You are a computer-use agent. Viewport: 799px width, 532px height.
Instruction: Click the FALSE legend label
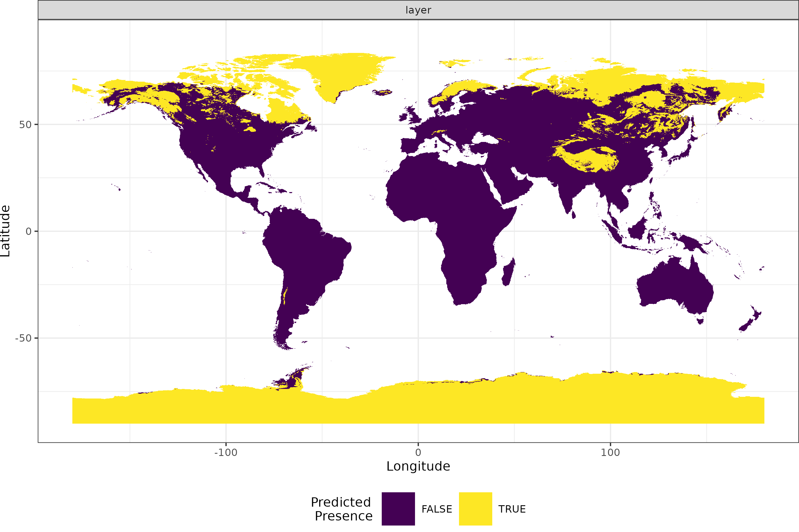[437, 509]
